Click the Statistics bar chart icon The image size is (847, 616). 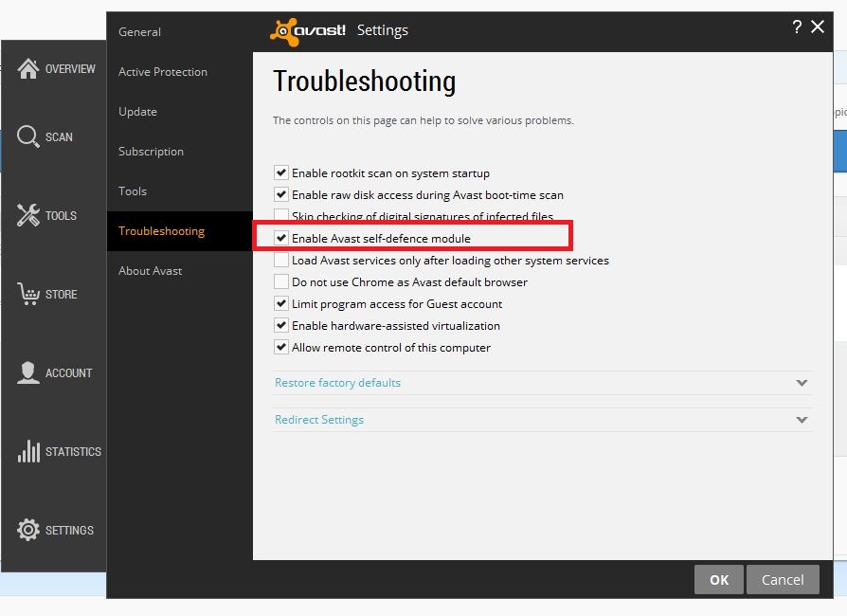tap(28, 451)
